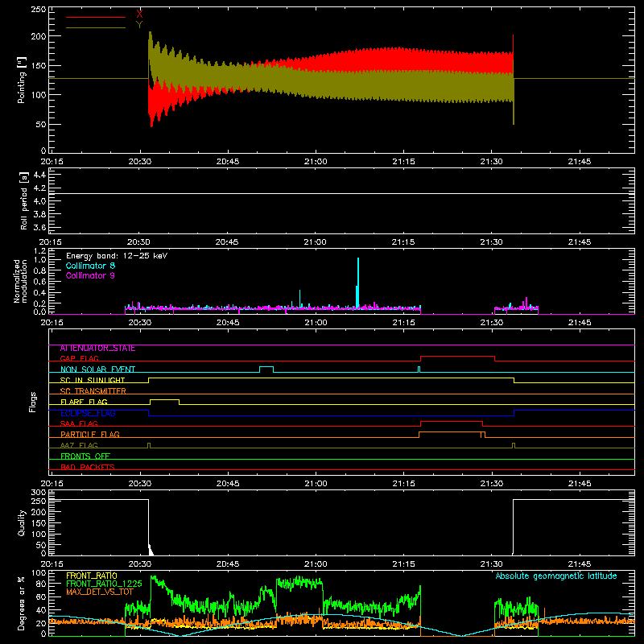The width and height of the screenshot is (644, 644).
Task: Click the '200' tick on the Pointing axis
Action: point(39,36)
